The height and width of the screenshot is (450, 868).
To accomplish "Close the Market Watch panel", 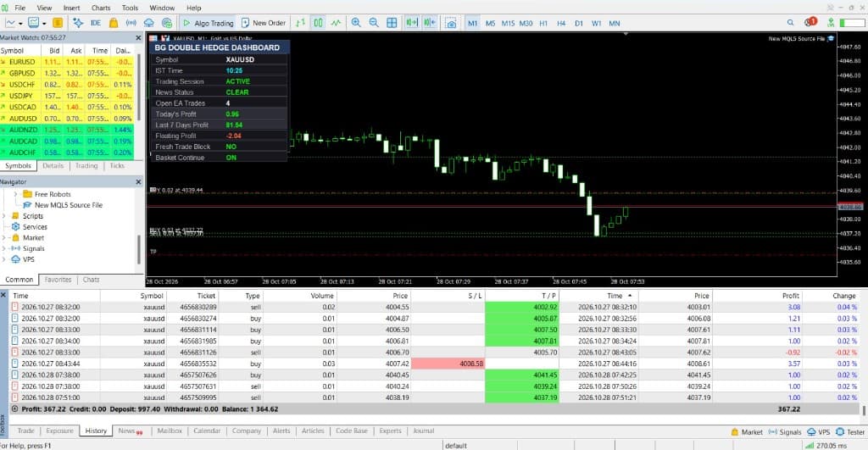I will (138, 37).
